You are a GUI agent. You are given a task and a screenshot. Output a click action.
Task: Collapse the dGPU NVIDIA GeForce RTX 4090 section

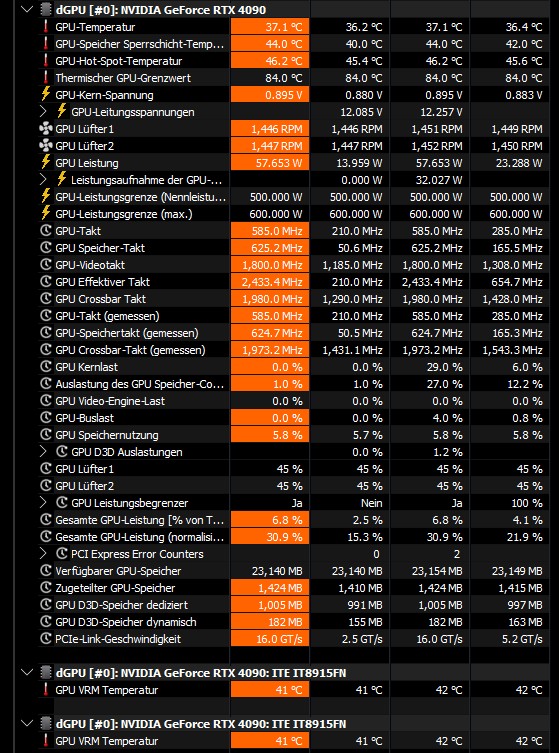coord(28,10)
